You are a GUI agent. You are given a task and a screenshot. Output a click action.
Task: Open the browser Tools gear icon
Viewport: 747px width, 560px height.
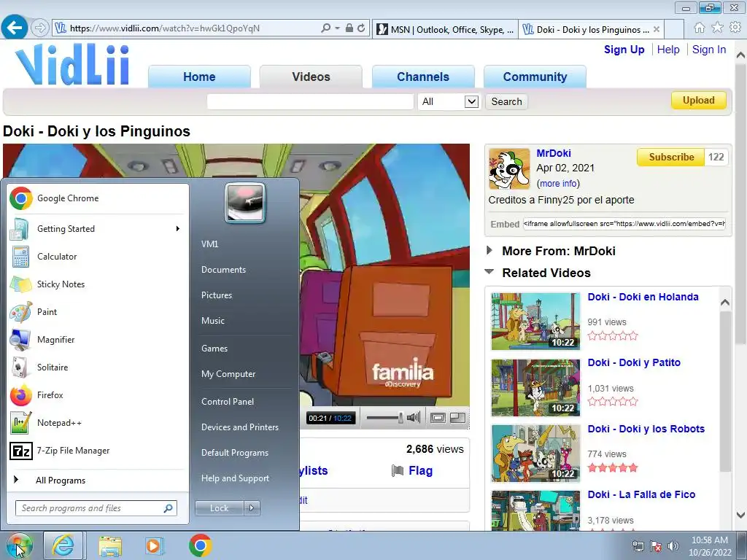[735, 28]
